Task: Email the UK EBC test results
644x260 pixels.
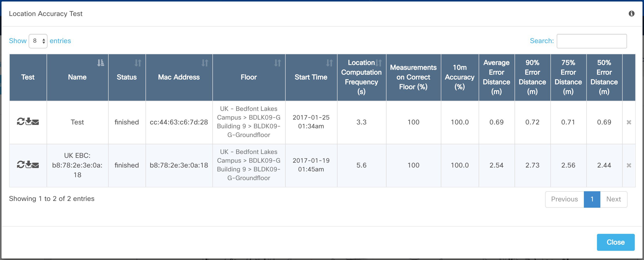Action: (x=35, y=165)
